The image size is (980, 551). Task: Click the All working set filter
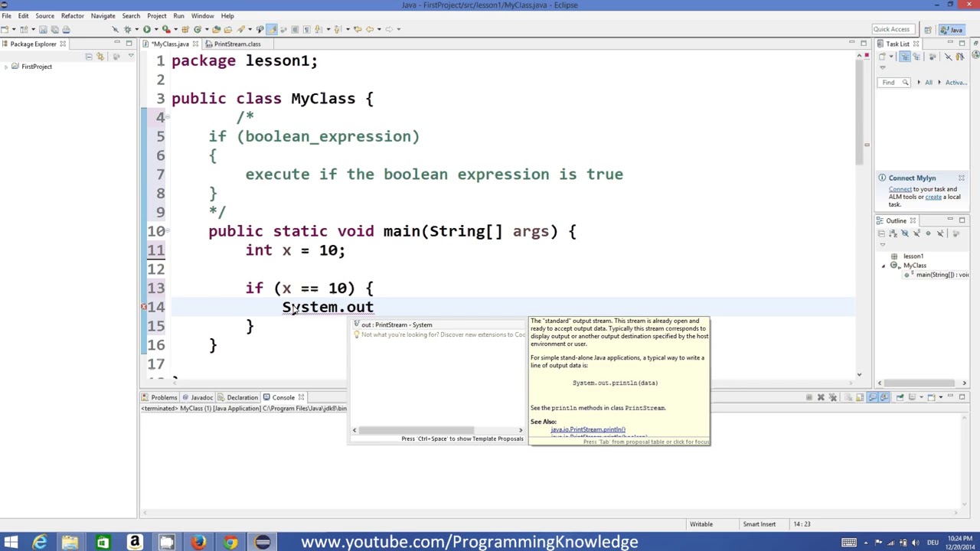[929, 82]
